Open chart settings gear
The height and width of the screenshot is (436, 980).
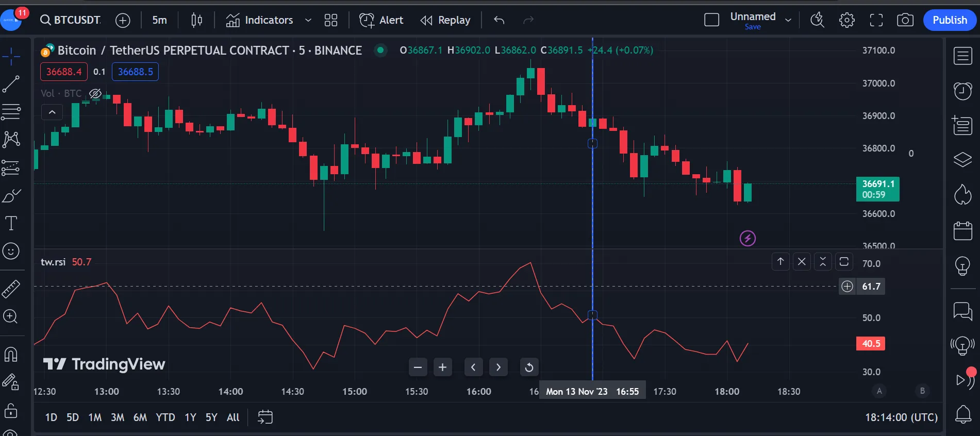click(847, 20)
